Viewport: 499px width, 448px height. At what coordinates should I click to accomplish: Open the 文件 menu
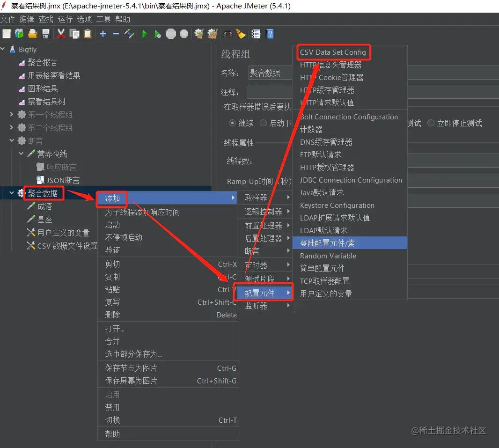(8, 19)
